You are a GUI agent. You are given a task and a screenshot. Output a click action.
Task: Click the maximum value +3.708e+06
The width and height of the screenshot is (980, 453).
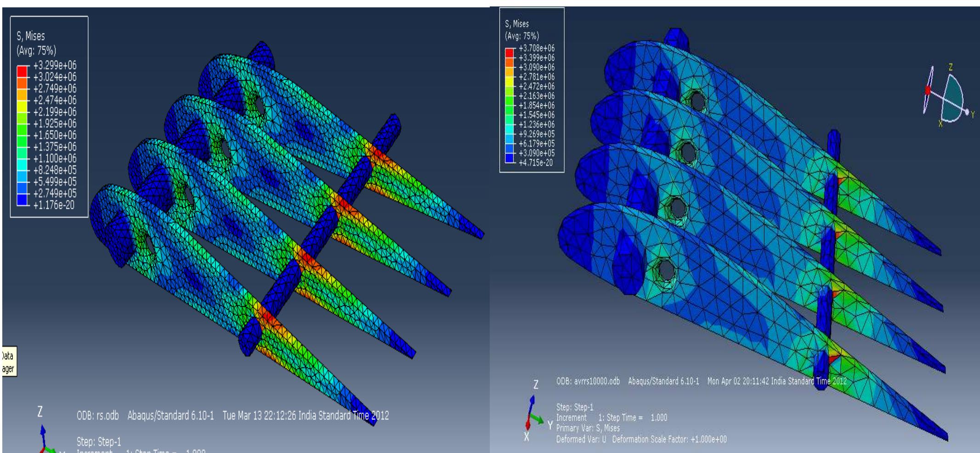[537, 48]
